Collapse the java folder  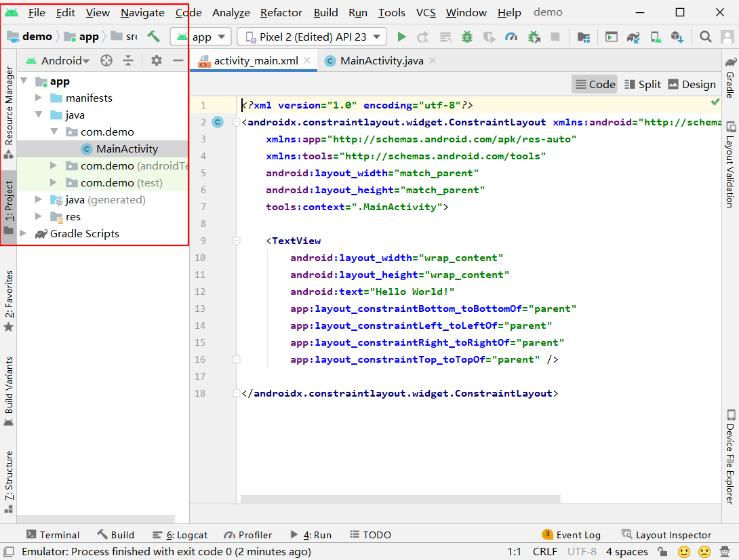[x=39, y=115]
